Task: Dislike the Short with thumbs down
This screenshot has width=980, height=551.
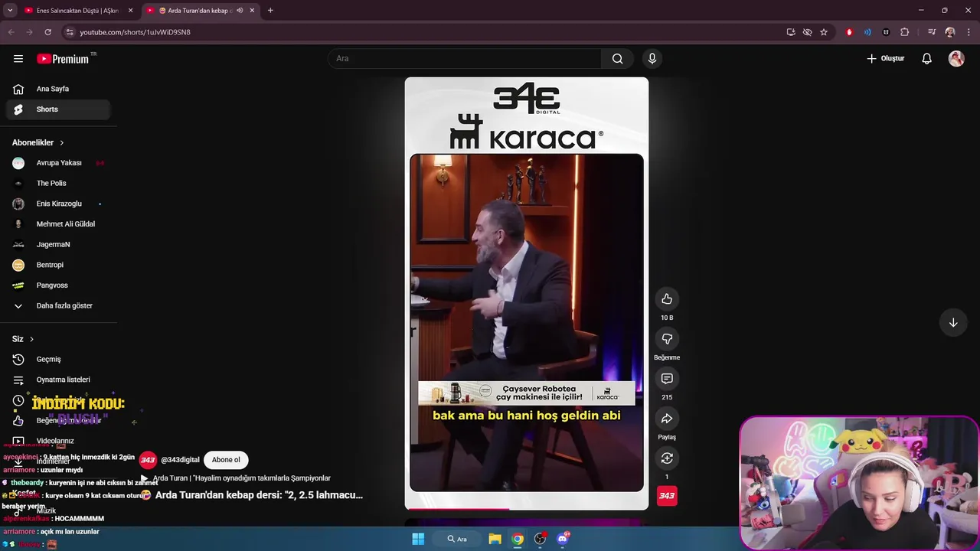Action: tap(667, 339)
